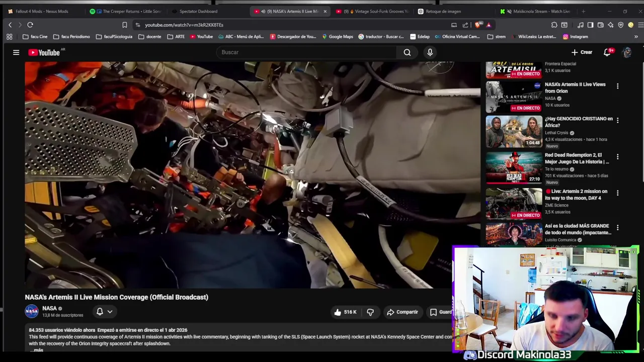Like the video with thumbs up

[345, 312]
